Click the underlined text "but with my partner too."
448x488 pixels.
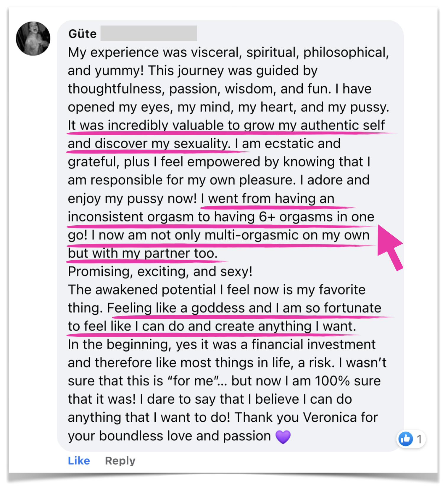[x=143, y=253]
